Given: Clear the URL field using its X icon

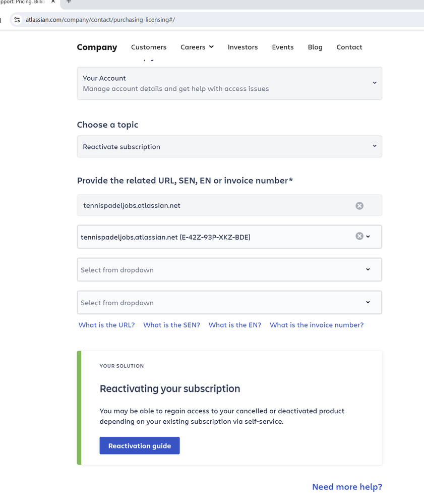Looking at the screenshot, I should [x=359, y=205].
